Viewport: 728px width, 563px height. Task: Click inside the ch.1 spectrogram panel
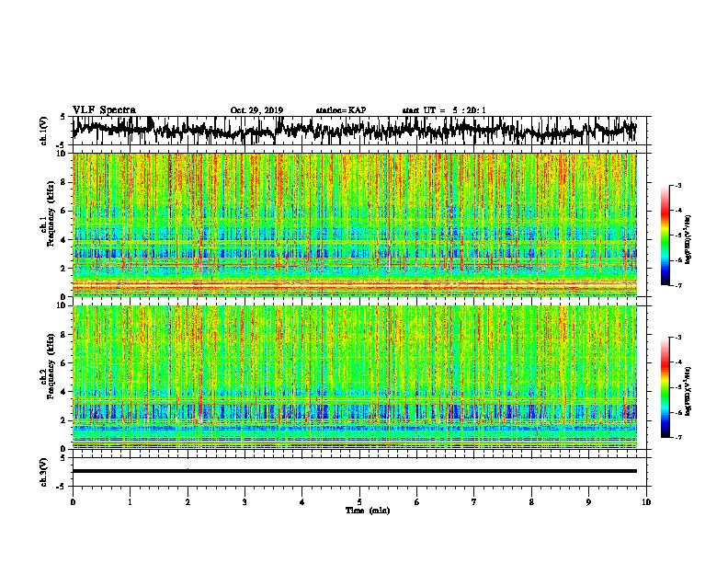354,224
